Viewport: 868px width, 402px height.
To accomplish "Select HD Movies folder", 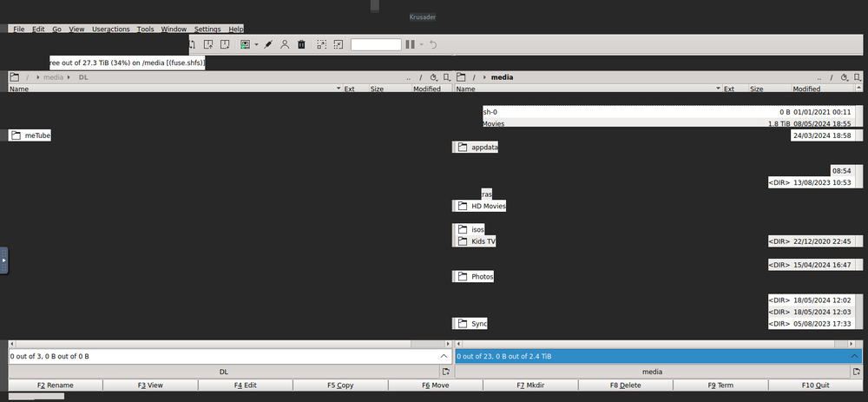I will point(480,206).
